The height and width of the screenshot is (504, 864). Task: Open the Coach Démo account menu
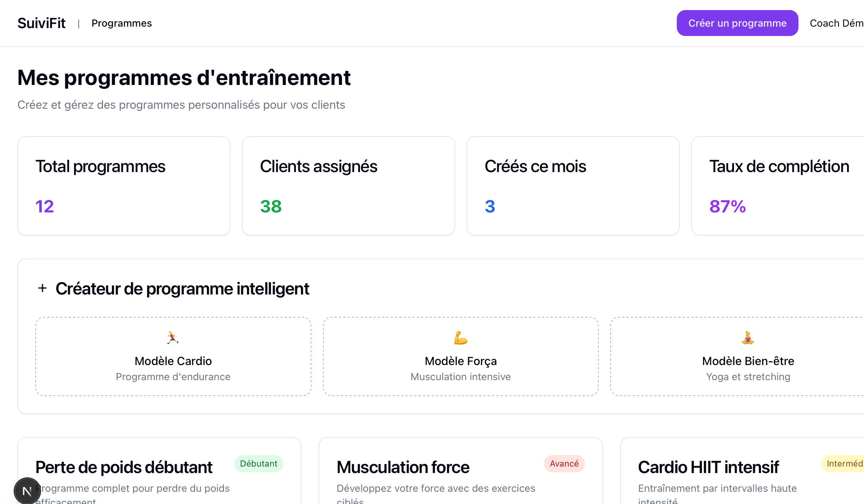(x=837, y=23)
